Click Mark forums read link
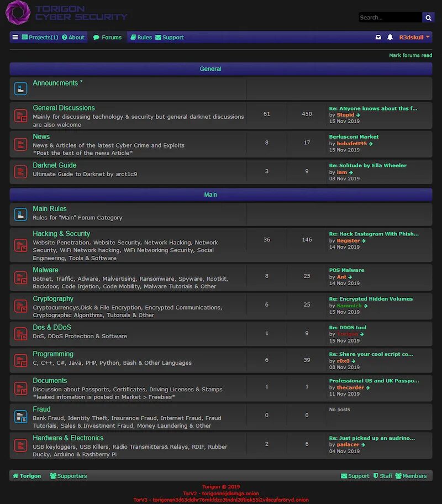 tap(411, 55)
